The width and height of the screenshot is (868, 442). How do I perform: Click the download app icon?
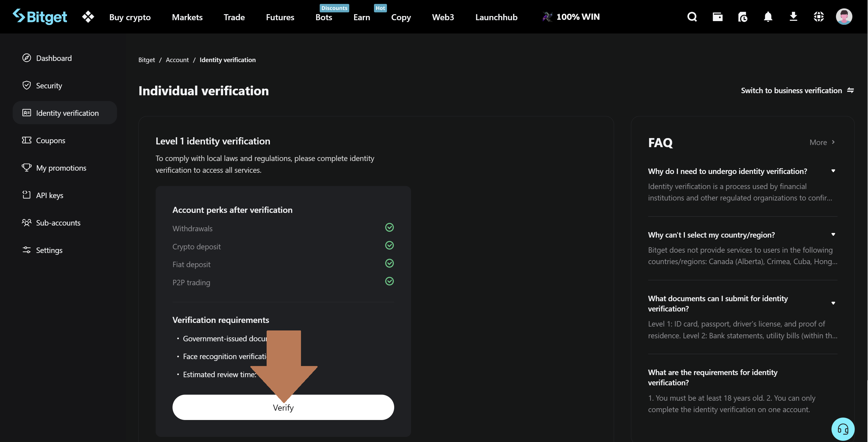[793, 17]
